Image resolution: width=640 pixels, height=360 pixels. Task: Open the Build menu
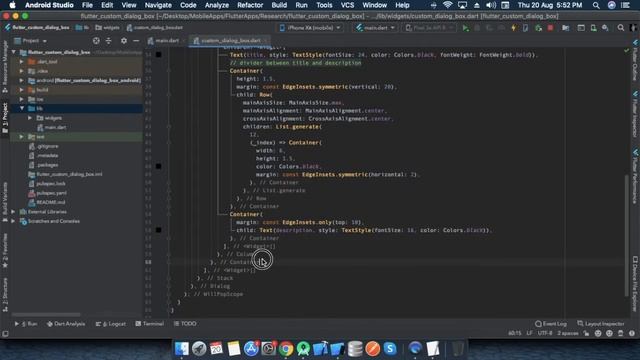point(279,5)
